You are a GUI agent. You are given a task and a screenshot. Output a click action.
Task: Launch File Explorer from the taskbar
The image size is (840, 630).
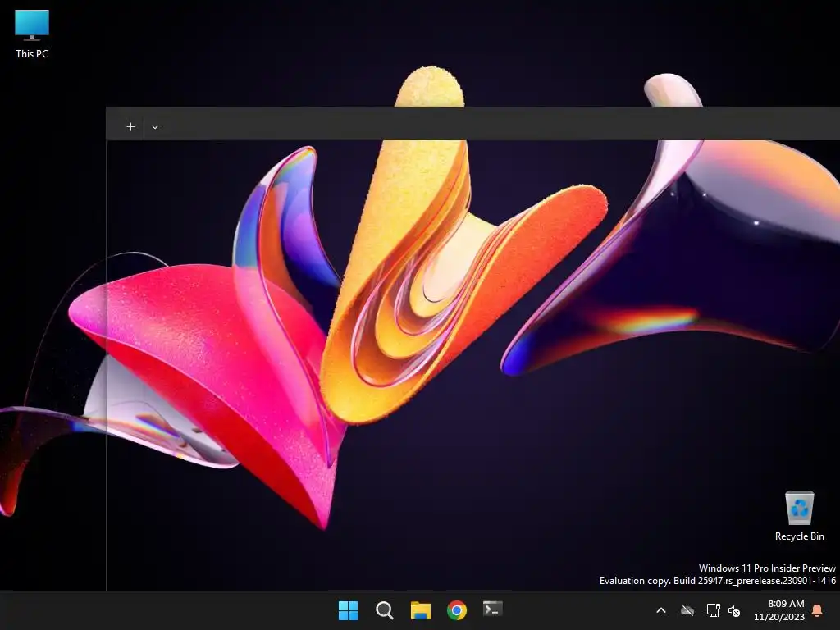421,610
